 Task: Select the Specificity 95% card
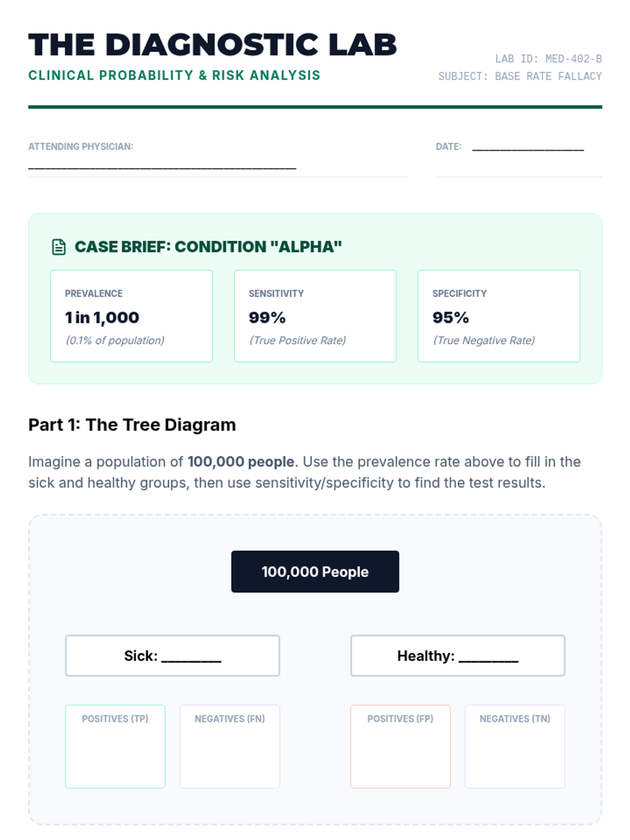[499, 316]
